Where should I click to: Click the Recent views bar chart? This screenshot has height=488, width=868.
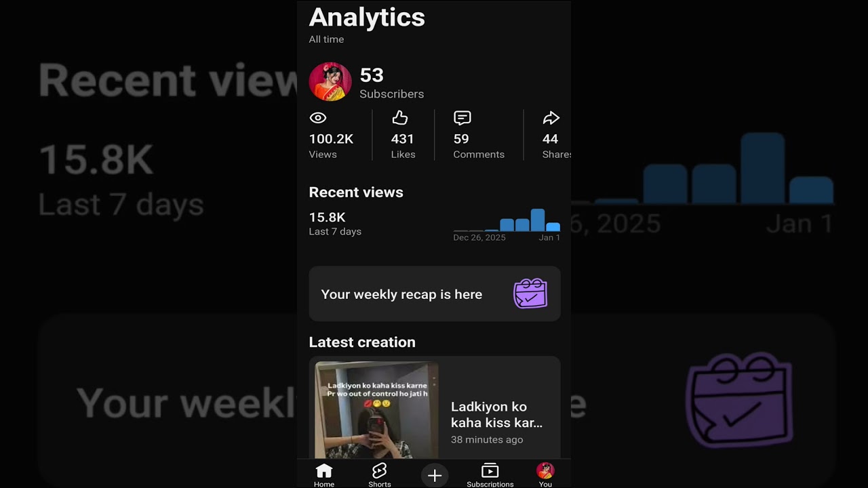tap(507, 220)
